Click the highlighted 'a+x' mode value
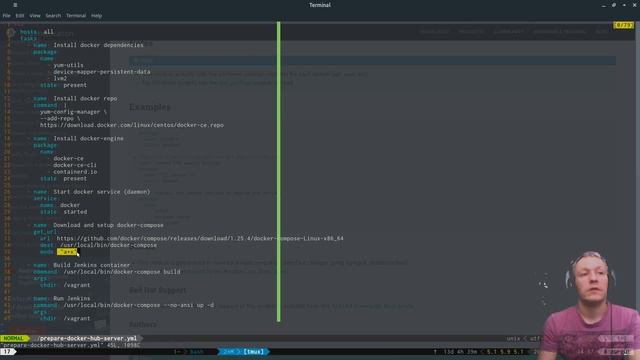Screen dimensions: 640x360 67,252
